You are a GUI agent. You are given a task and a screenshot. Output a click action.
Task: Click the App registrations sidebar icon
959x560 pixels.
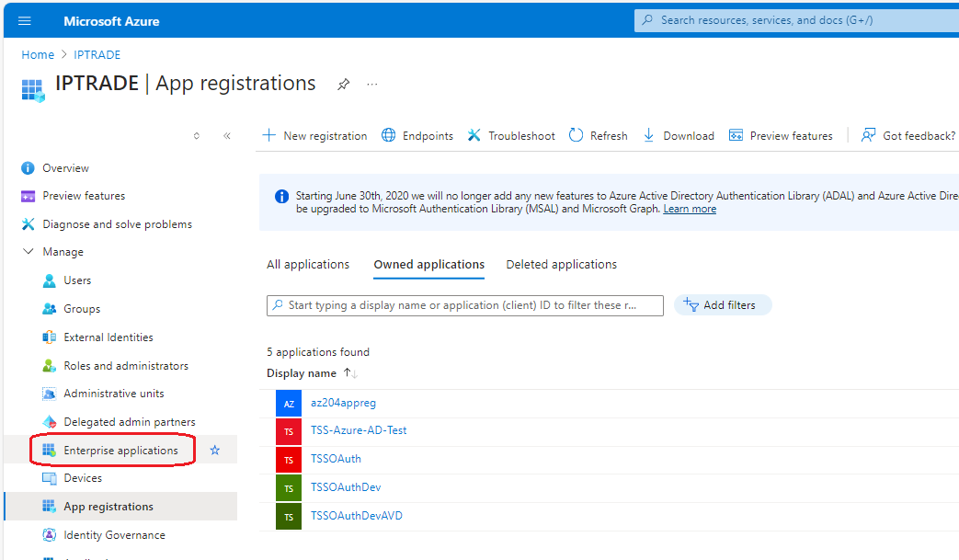pyautogui.click(x=50, y=506)
